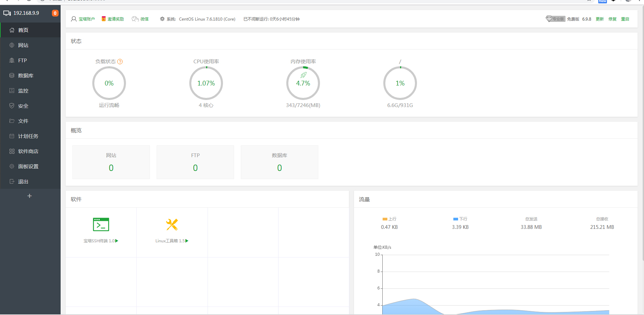Click the 专业版 upgrade badge
Viewport: 644px width, 315px height.
point(555,19)
